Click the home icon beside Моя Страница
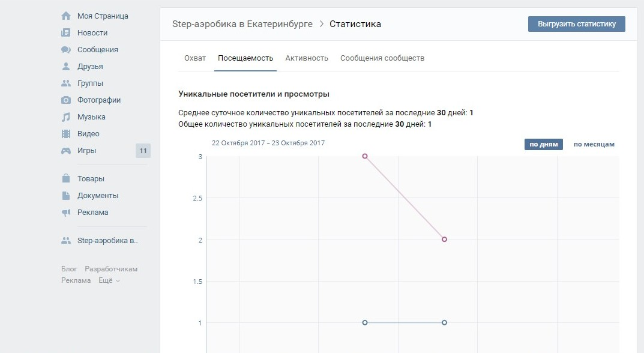 click(66, 16)
